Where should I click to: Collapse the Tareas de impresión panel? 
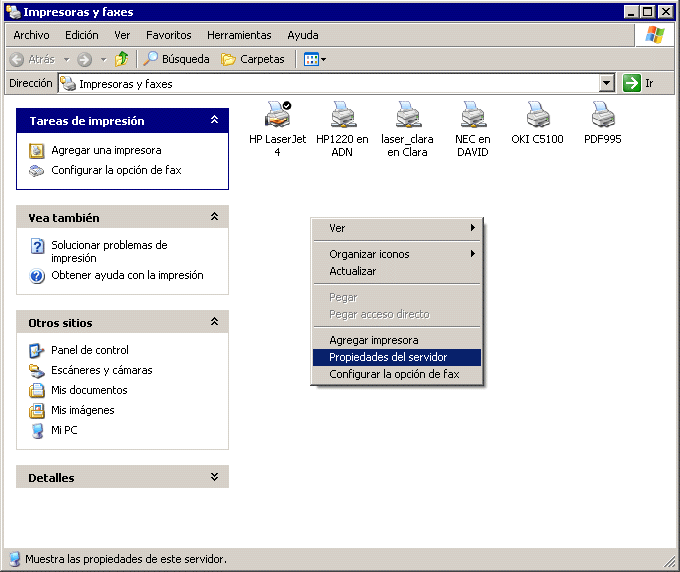pos(214,120)
